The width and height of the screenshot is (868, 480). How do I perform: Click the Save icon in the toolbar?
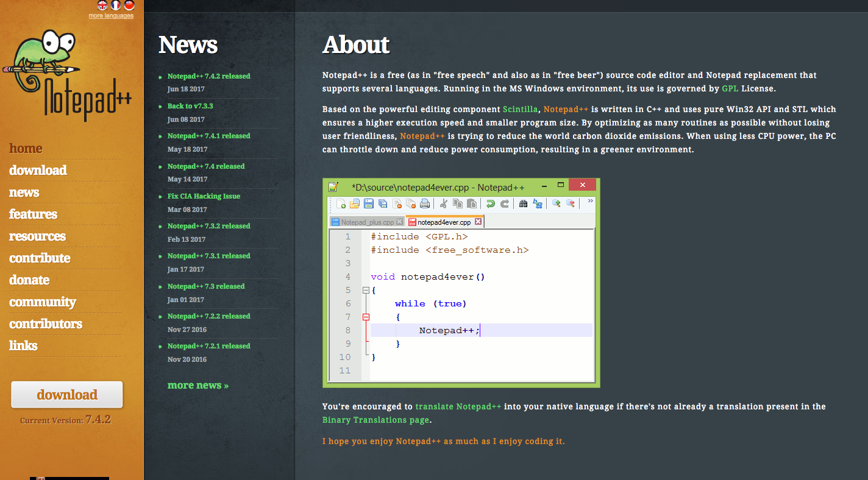tap(368, 203)
